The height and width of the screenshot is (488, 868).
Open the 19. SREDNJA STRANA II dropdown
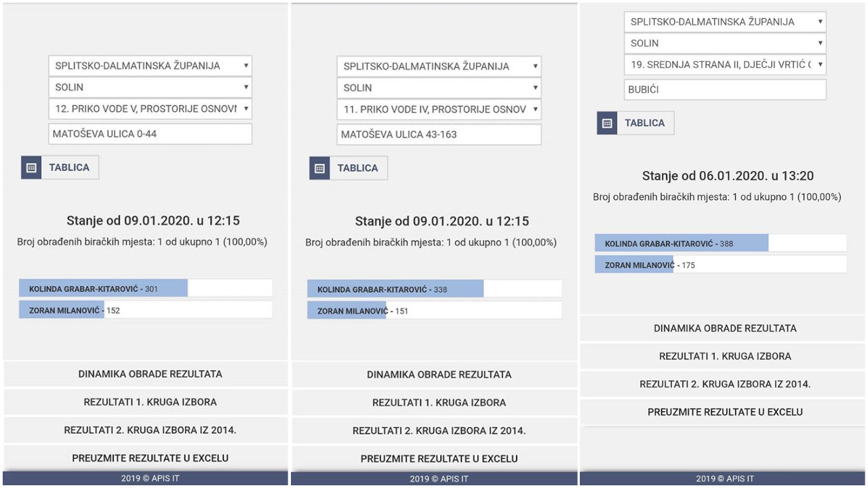725,65
